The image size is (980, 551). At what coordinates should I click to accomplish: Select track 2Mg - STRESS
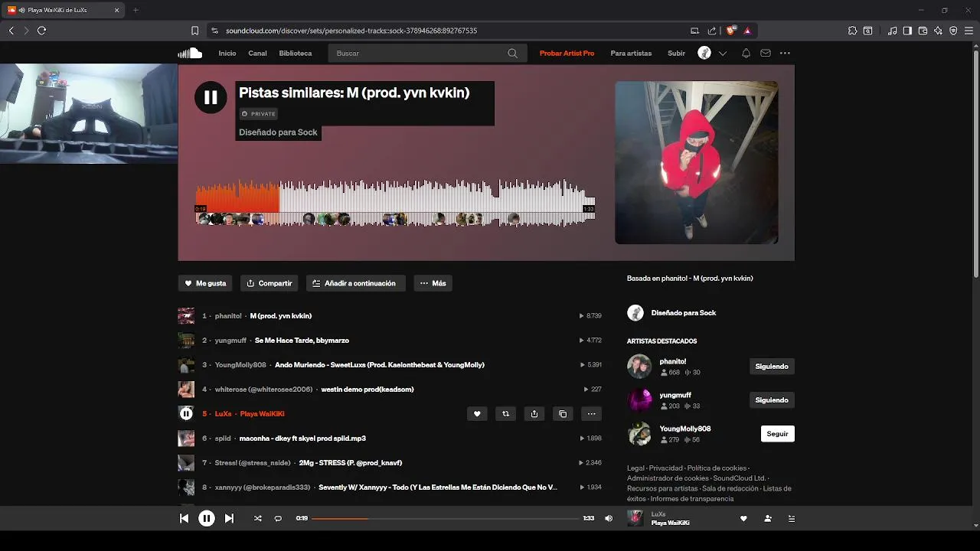click(351, 463)
